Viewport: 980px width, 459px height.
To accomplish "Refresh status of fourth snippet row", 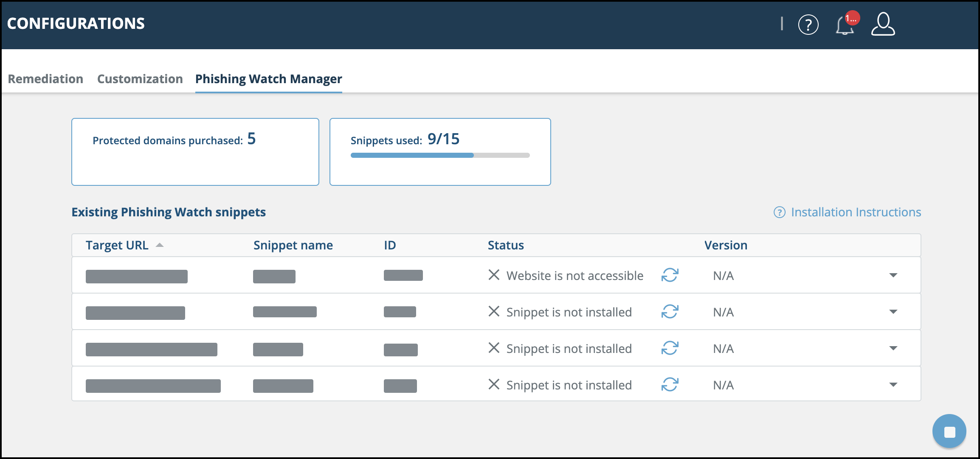I will [x=670, y=385].
